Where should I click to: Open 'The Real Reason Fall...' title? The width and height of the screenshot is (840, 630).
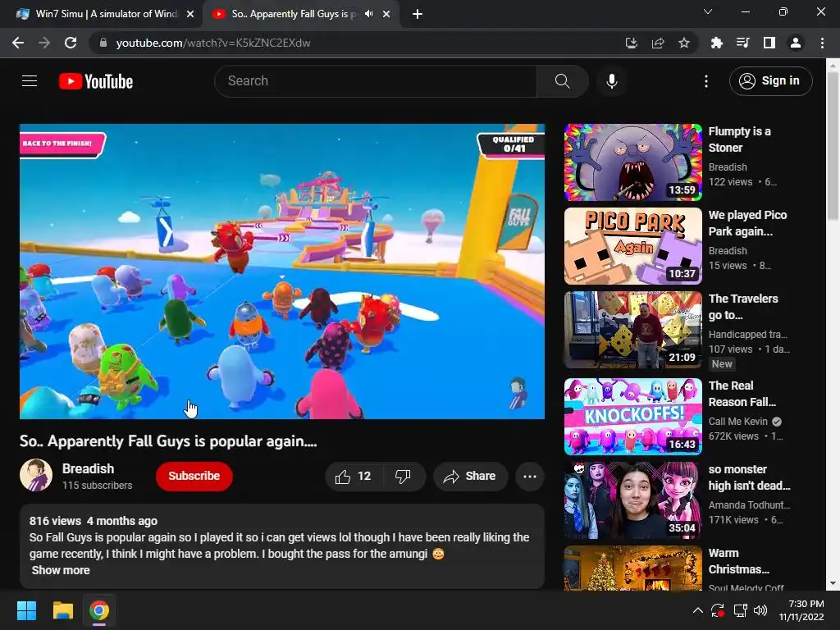pyautogui.click(x=742, y=394)
